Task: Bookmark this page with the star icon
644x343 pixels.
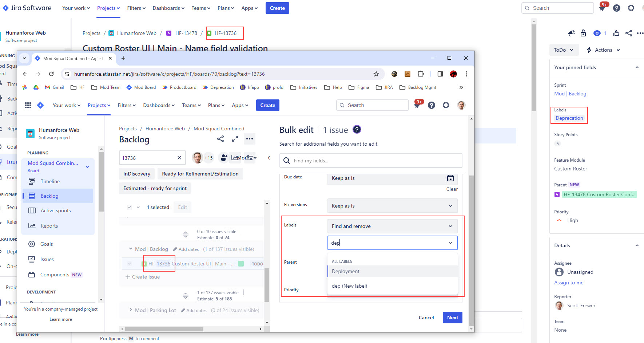Action: pyautogui.click(x=376, y=74)
